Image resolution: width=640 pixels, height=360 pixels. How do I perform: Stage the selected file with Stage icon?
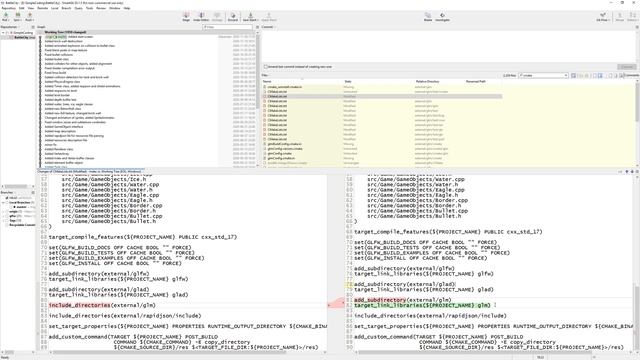click(x=186, y=16)
